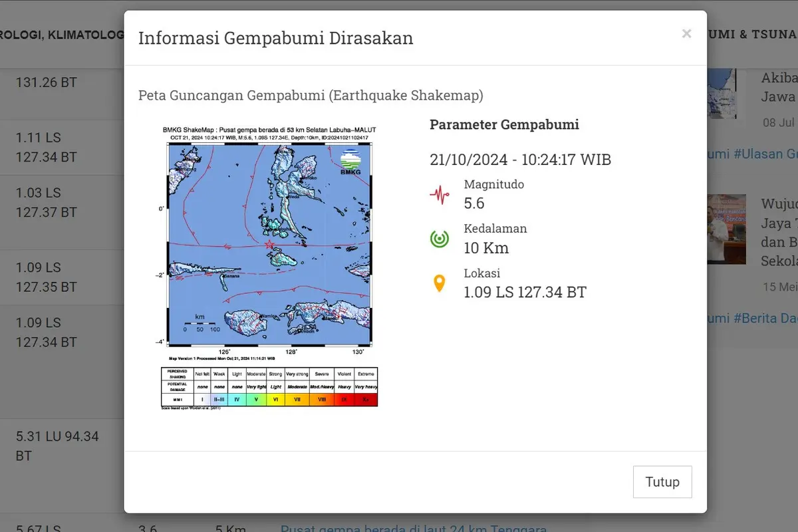Select the date 21/10/2024 - 10:24:17 WIB
This screenshot has width=798, height=532.
tap(521, 160)
